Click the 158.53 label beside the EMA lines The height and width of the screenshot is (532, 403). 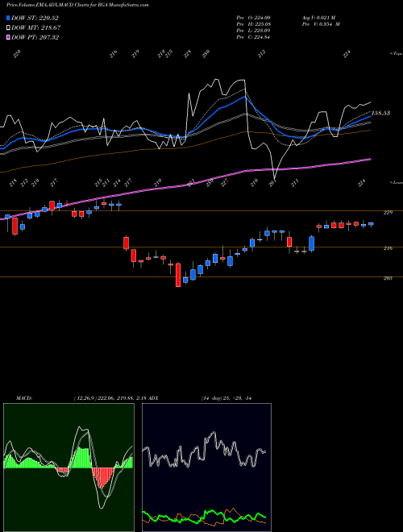(381, 113)
